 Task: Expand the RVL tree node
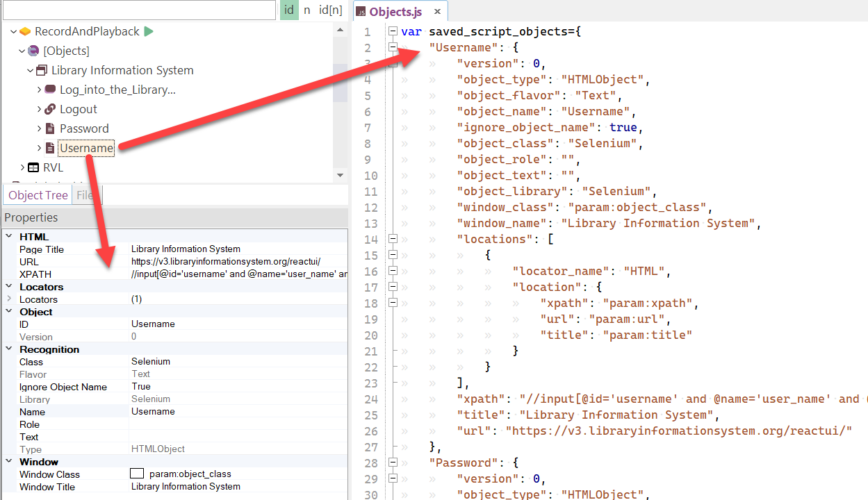pos(22,167)
